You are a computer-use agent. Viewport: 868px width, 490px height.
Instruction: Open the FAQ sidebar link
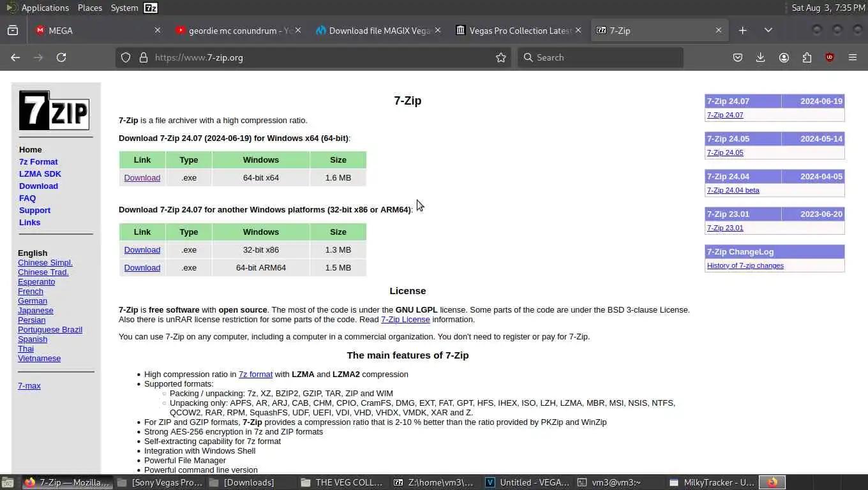pos(27,198)
